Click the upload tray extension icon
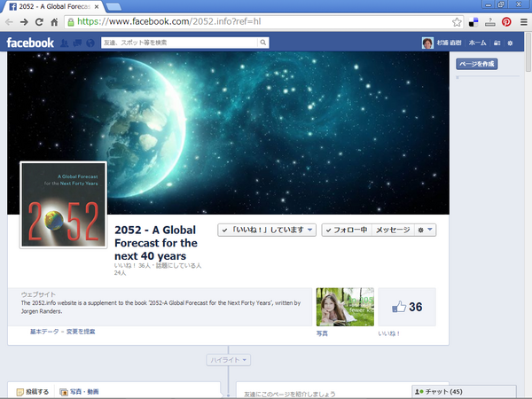532x399 pixels. click(490, 22)
